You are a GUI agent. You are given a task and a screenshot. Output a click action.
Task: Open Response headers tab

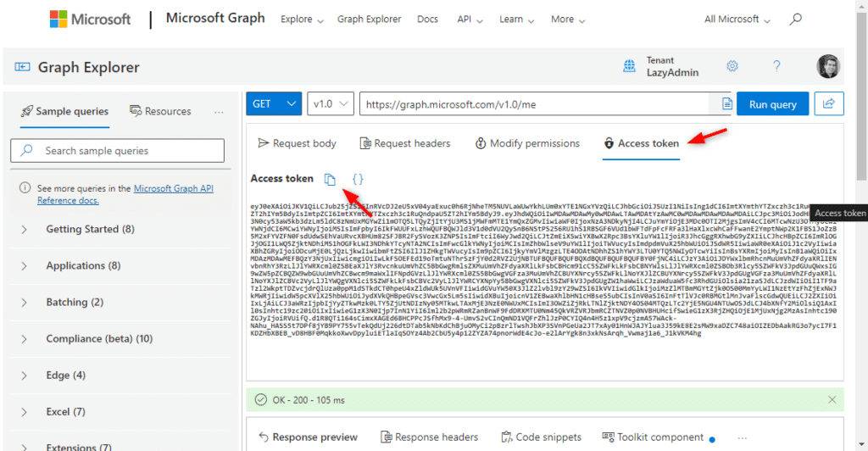tap(430, 437)
